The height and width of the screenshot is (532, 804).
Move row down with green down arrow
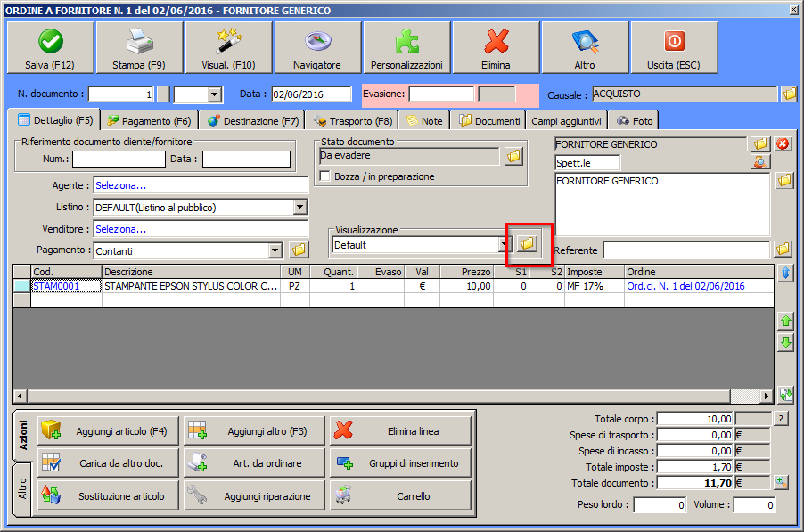click(x=785, y=342)
